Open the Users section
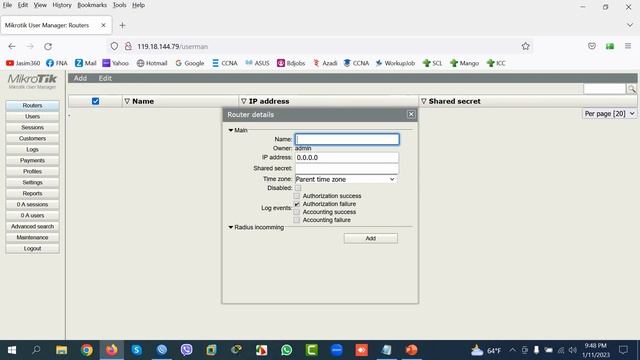 (x=32, y=116)
